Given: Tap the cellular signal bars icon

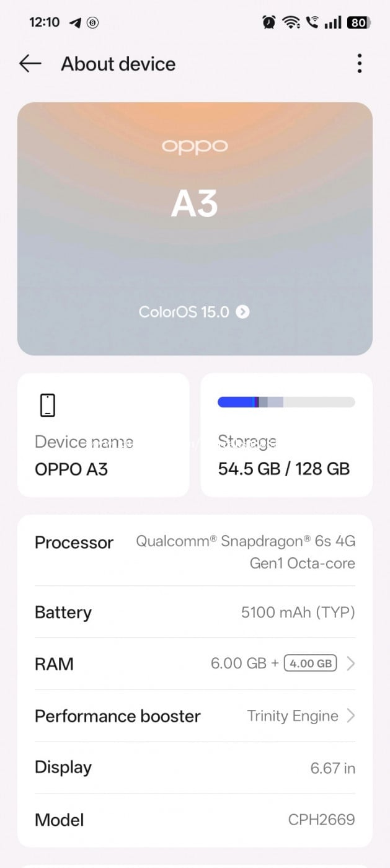Looking at the screenshot, I should pos(333,22).
